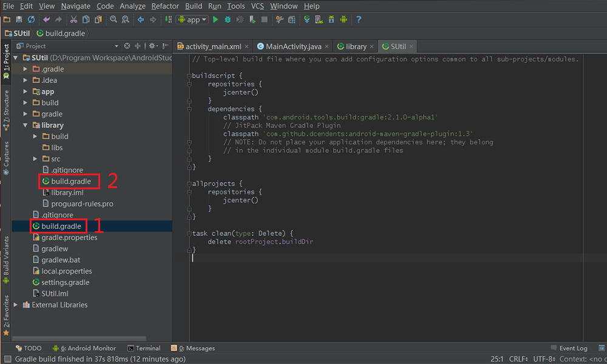Screen dimensions: 607x364
Task: Click the Project tree horizontal scrollbar
Action: point(80,339)
